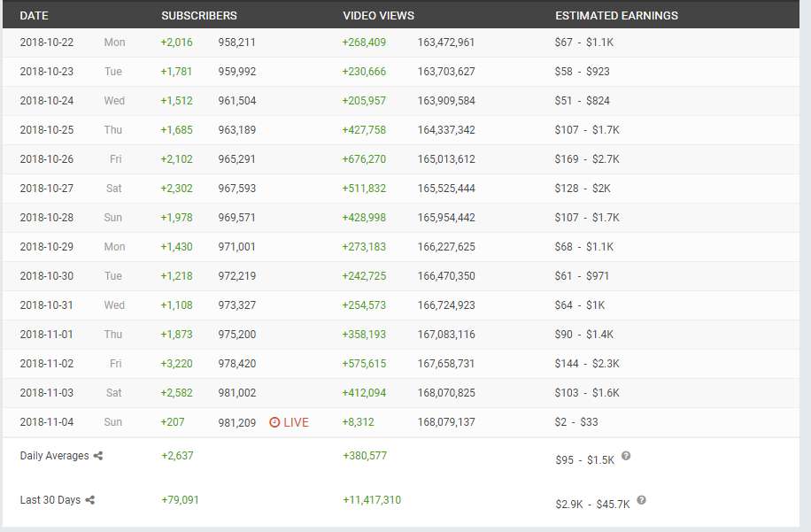
Task: Click the SUBSCRIBERS column header
Action: [198, 16]
